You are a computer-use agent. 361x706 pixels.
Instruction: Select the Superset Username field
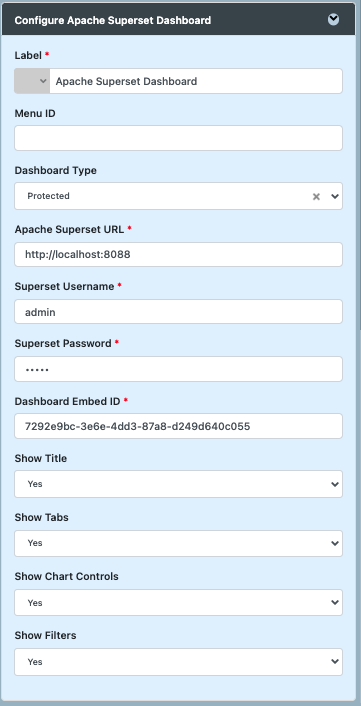[178, 312]
